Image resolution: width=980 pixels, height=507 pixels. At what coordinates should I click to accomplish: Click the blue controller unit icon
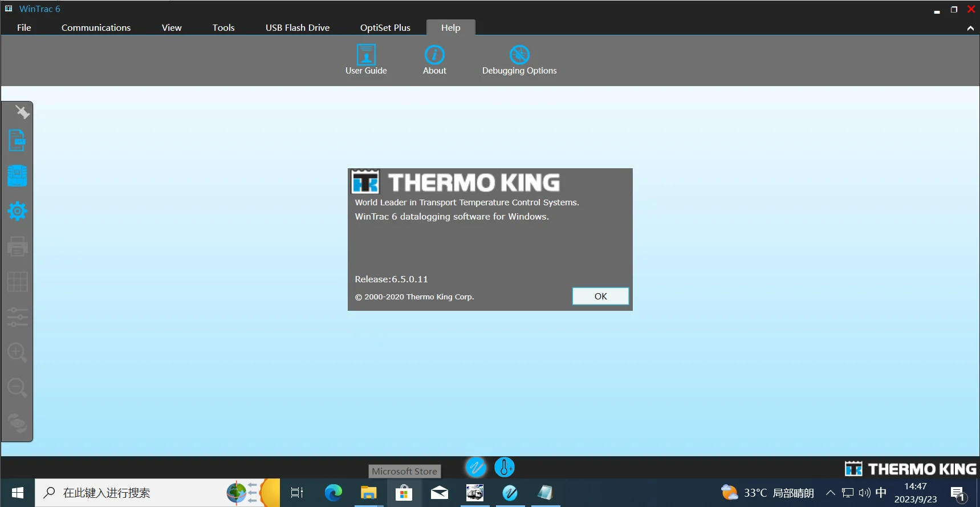pos(17,176)
